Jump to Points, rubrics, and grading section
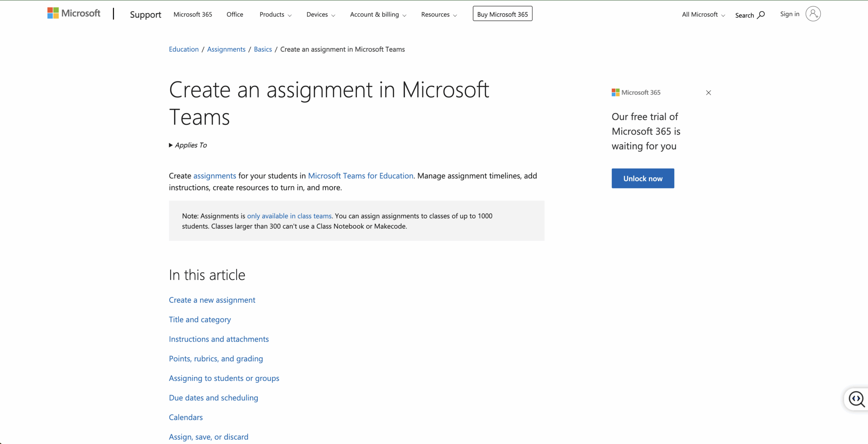The height and width of the screenshot is (444, 868). tap(216, 359)
